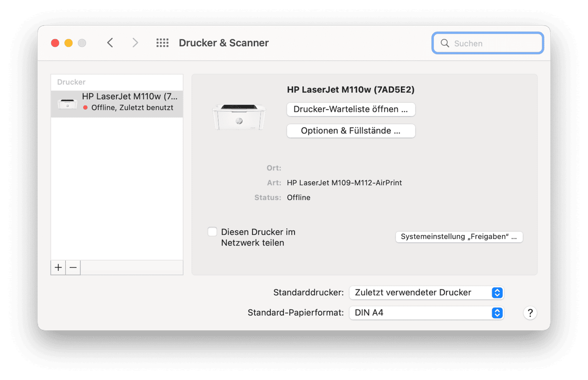Close the window with the red button
Screen dimensions: 588x380
tap(55, 43)
